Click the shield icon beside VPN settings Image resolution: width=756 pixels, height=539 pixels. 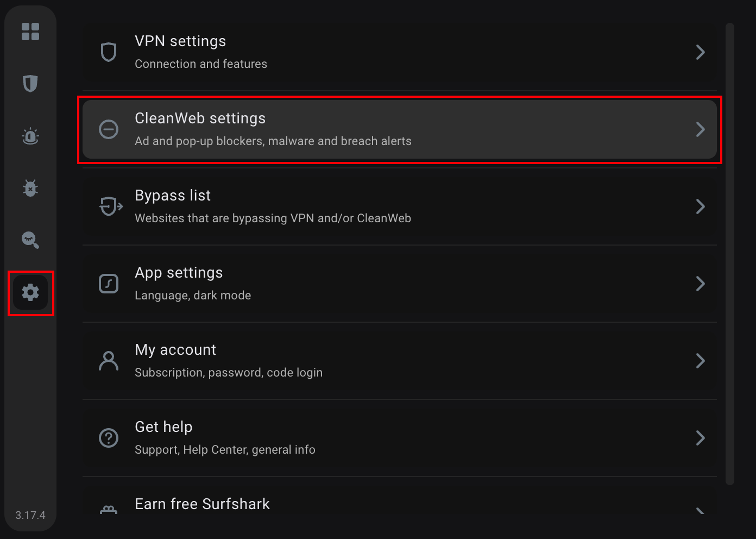coord(109,52)
